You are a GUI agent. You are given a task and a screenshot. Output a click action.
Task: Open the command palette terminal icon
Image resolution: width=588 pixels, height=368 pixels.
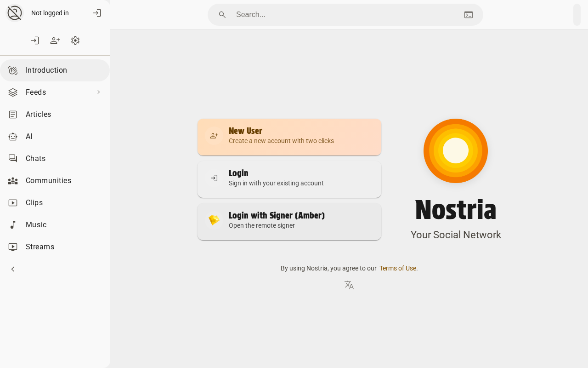coord(469,15)
